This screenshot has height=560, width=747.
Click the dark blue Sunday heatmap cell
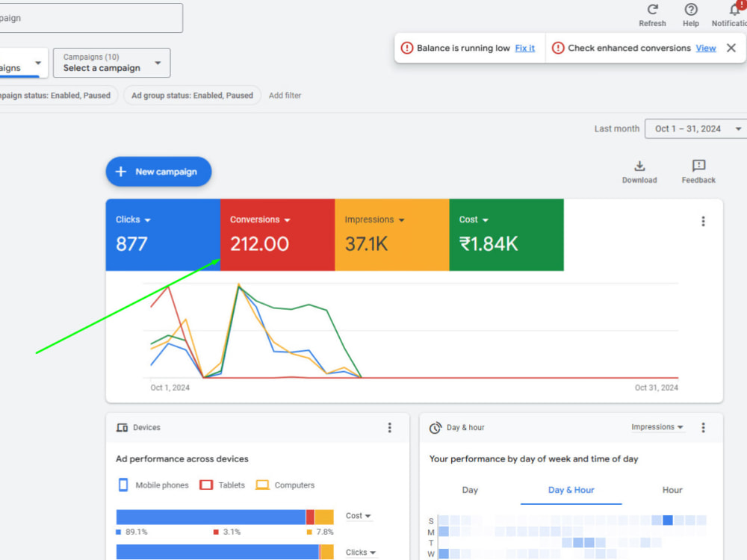[x=668, y=520]
